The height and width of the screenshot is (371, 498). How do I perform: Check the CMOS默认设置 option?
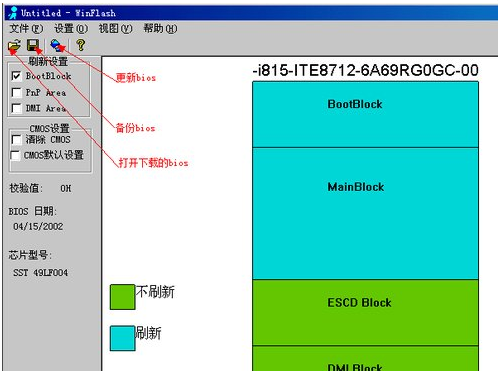point(15,155)
